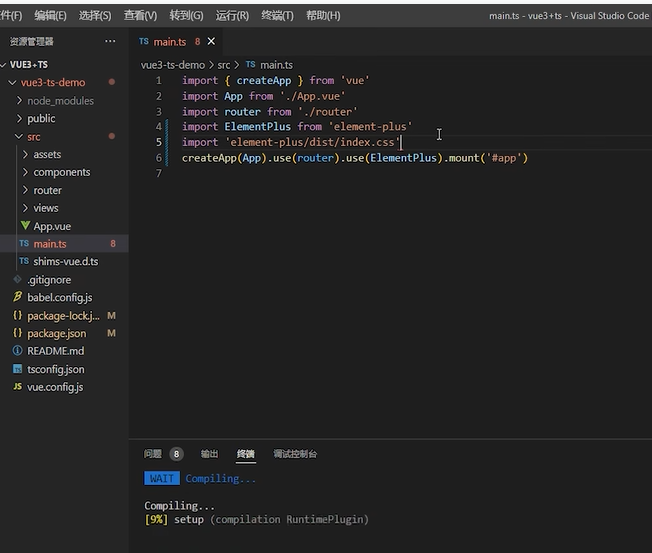
Task: Click M status of package.json
Action: point(111,333)
